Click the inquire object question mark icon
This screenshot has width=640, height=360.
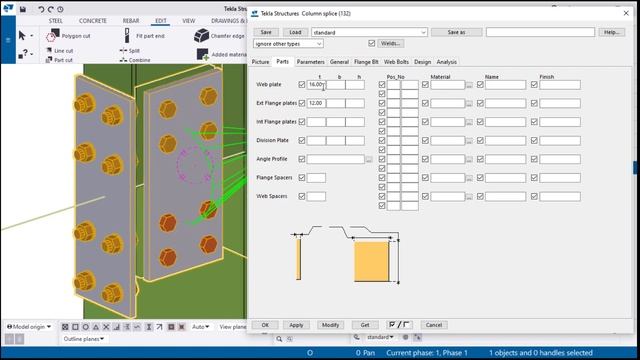(23, 53)
